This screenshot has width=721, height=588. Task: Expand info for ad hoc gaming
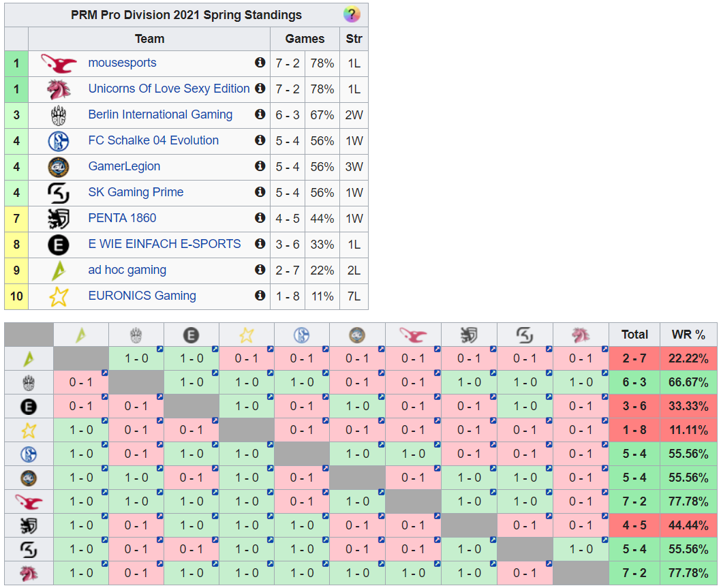coord(260,270)
